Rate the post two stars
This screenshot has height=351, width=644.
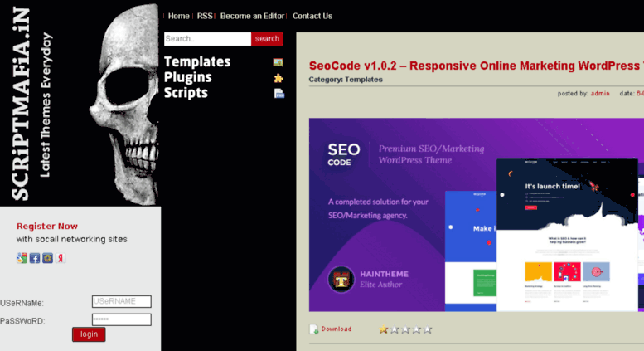pyautogui.click(x=395, y=329)
